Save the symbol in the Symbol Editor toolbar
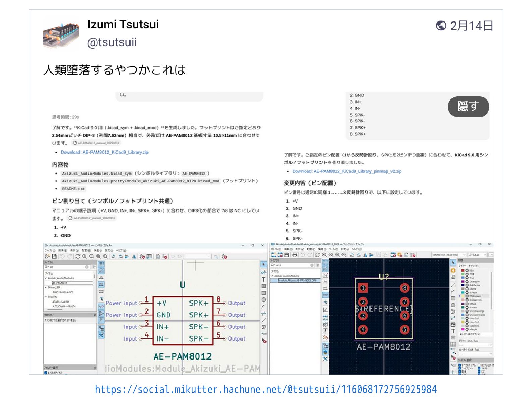532x399 pixels. pos(54,256)
